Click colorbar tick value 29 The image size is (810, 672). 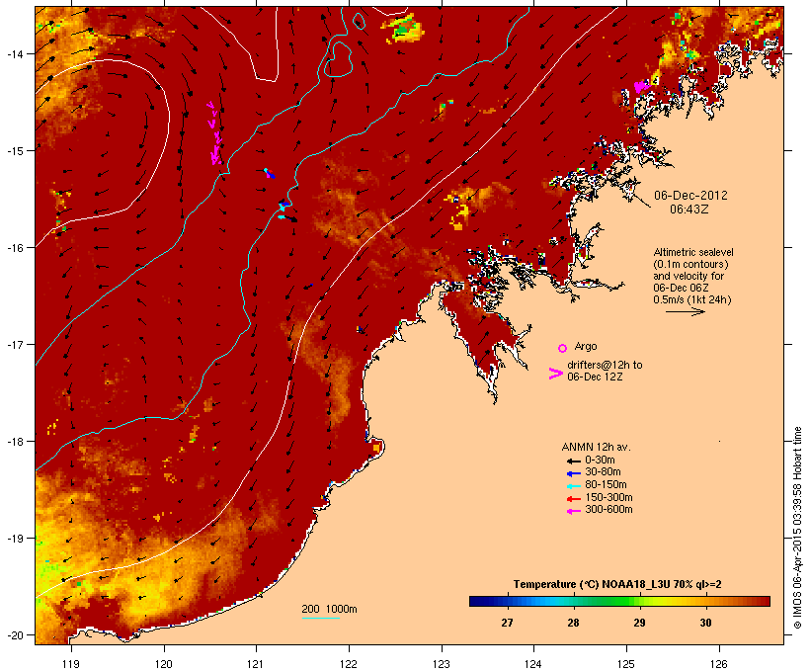(639, 623)
